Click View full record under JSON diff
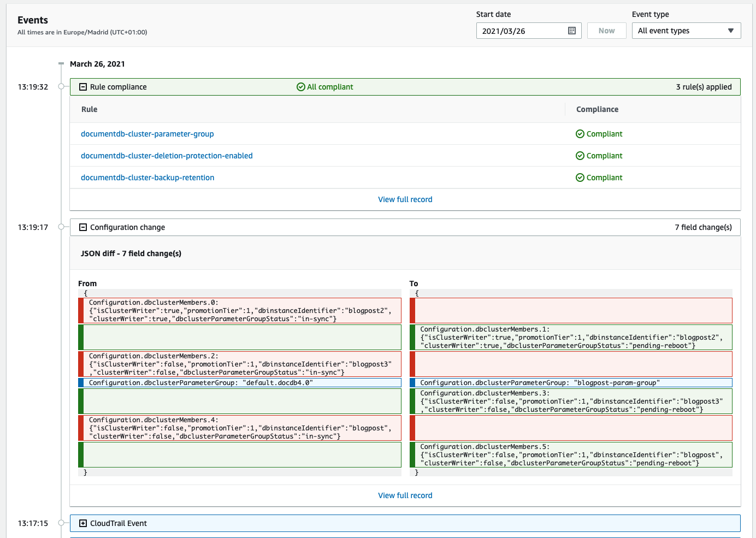Screen dimensions: 756x538 [x=405, y=495]
